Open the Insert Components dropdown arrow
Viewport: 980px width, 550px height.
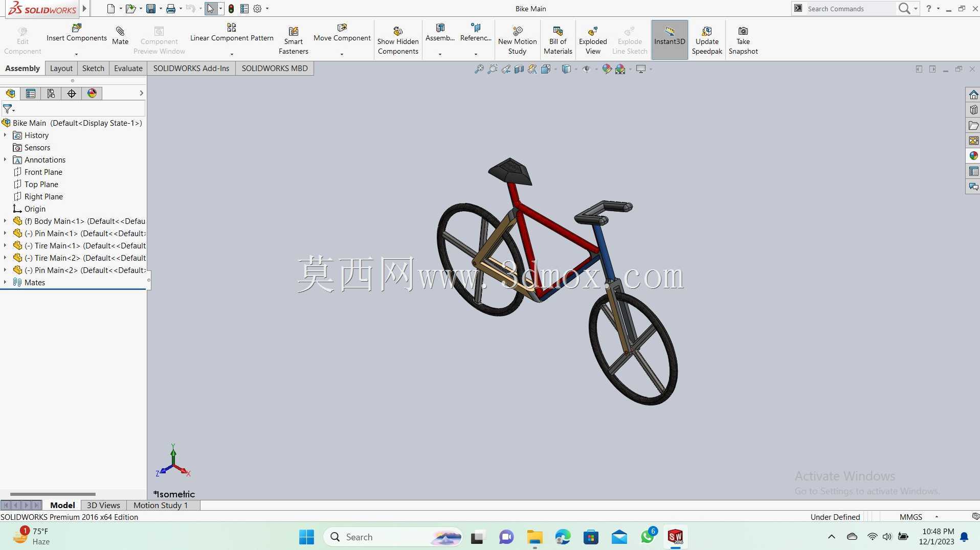[77, 54]
